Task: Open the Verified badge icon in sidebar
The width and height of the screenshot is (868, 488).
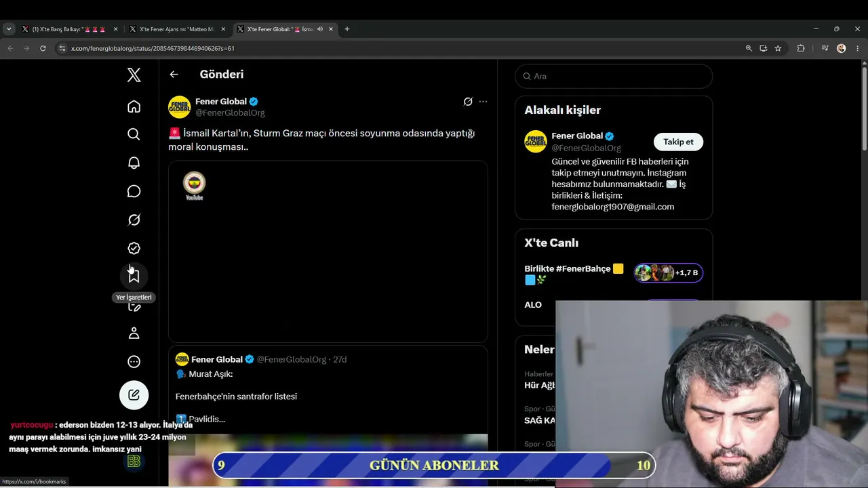Action: pos(134,248)
